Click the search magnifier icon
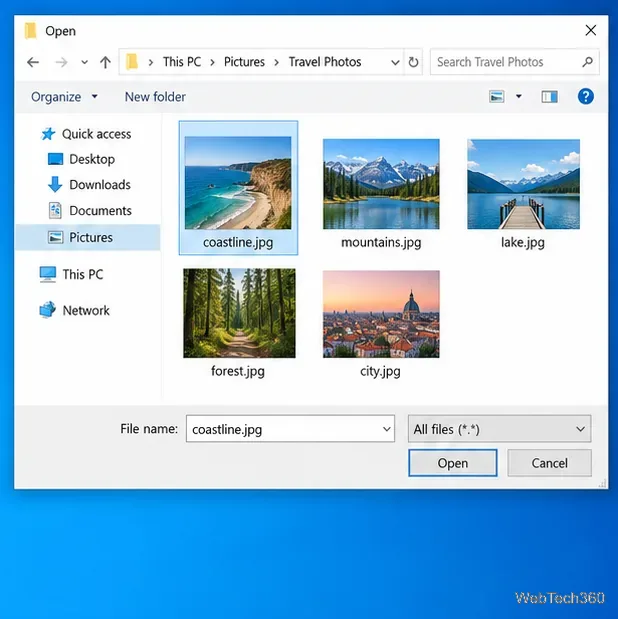Screen dimensions: 618x619 click(x=588, y=62)
